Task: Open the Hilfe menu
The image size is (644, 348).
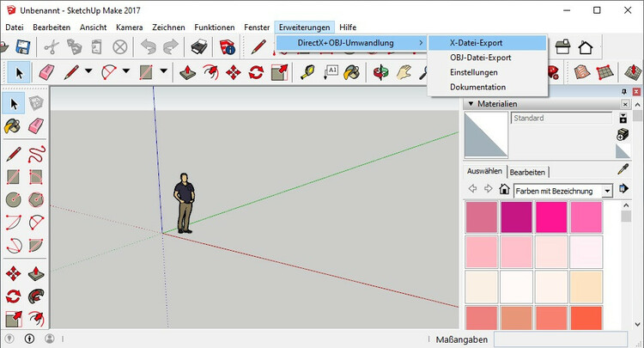Action: 348,27
